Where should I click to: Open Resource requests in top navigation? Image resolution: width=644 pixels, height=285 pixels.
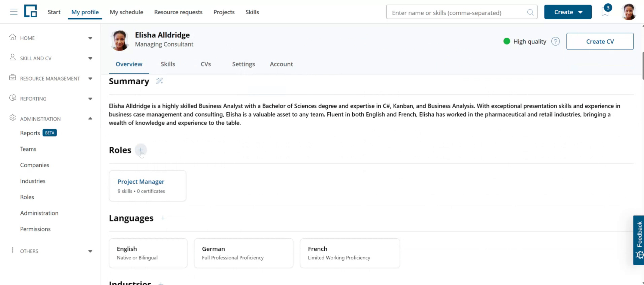point(178,12)
